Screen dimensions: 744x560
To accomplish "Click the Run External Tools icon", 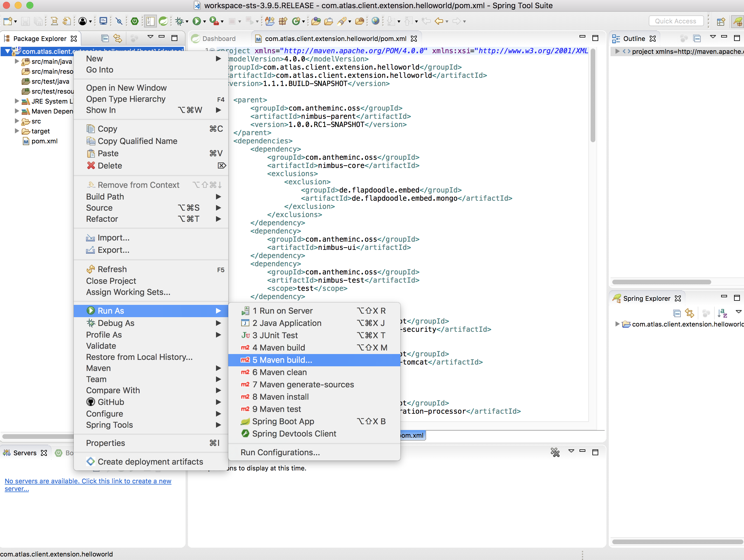I will click(214, 21).
